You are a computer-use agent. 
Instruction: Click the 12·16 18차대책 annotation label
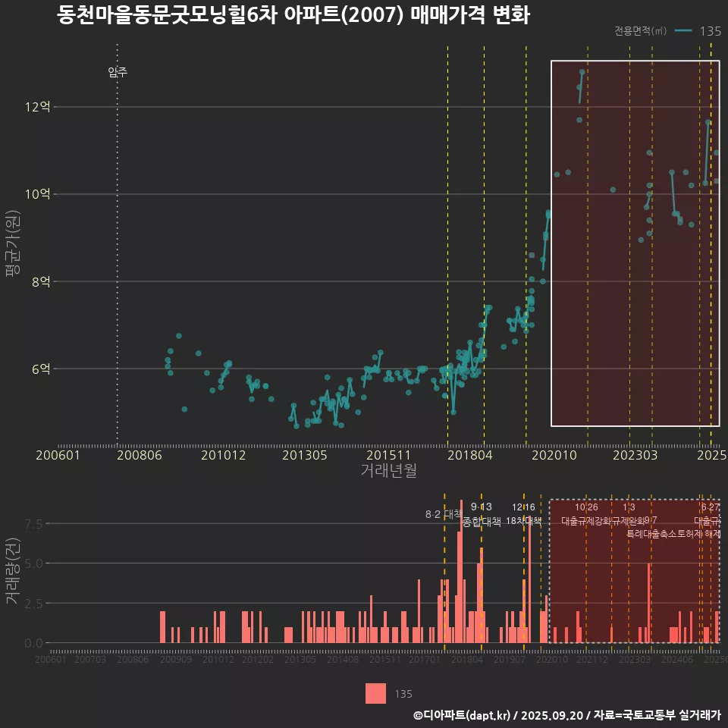(x=523, y=514)
